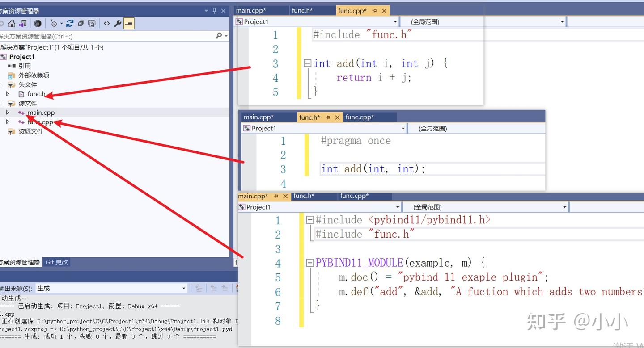The height and width of the screenshot is (348, 644).
Task: Select the 资源文件 folder
Action: coord(31,131)
